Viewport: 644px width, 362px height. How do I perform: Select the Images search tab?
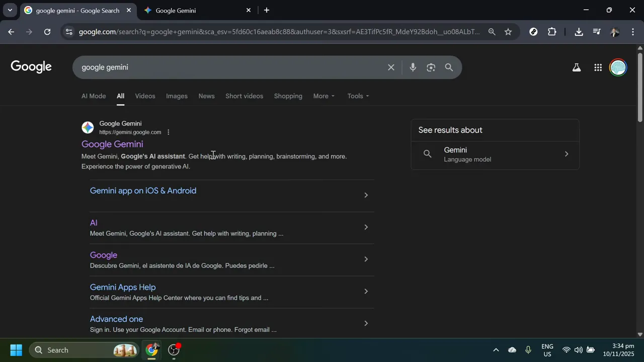point(177,96)
